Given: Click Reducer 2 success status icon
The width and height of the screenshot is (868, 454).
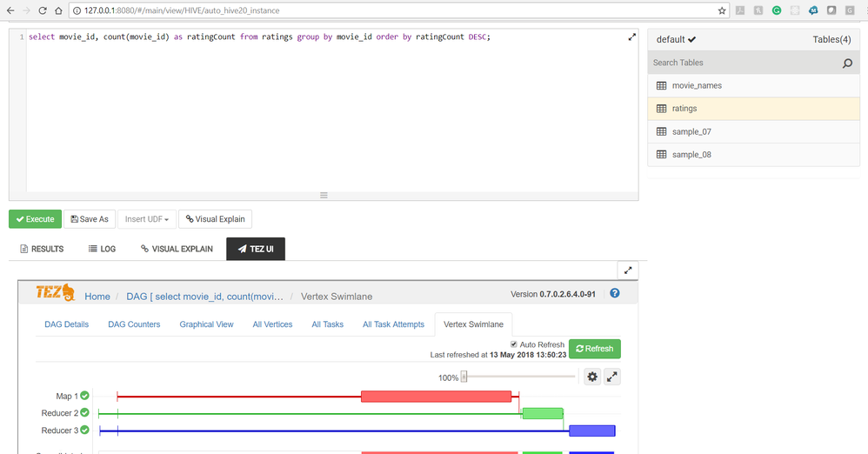Looking at the screenshot, I should click(x=84, y=412).
